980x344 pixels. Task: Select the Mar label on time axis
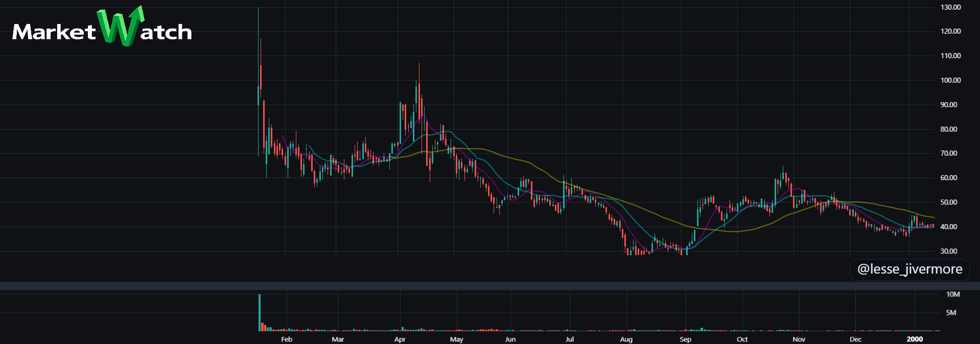[x=338, y=339]
